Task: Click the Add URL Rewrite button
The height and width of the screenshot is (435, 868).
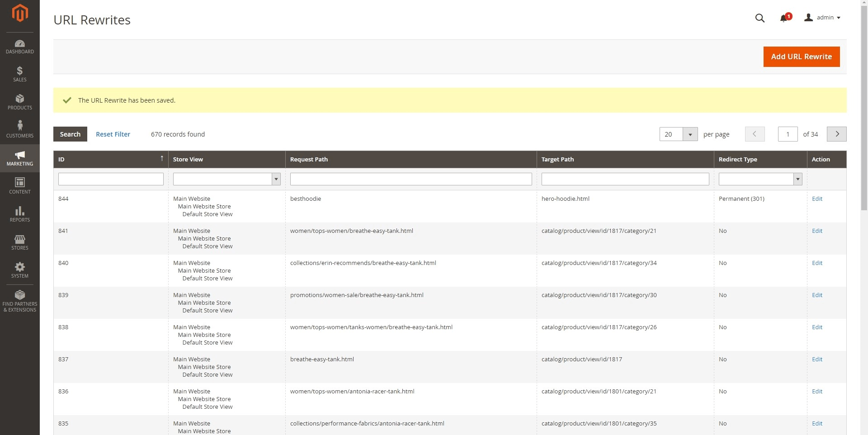Action: [x=801, y=57]
